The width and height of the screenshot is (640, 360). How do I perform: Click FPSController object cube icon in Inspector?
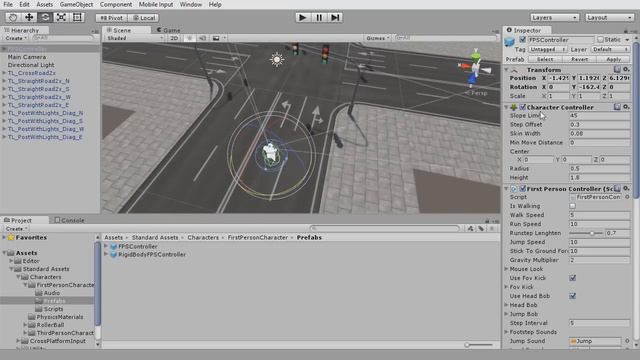tap(509, 41)
